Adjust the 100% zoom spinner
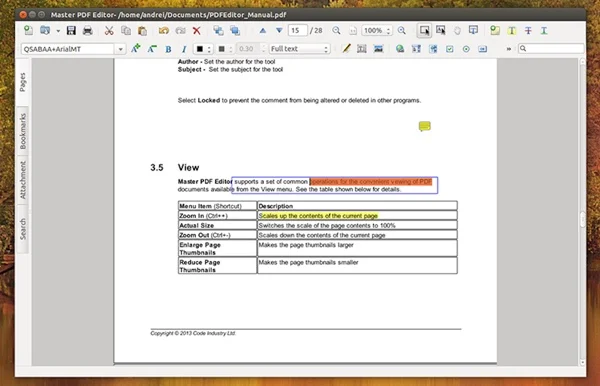600x386 pixels. coord(377,30)
